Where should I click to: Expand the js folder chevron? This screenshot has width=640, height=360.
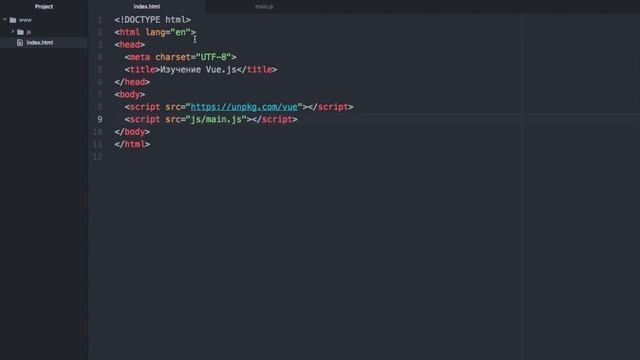click(x=12, y=31)
